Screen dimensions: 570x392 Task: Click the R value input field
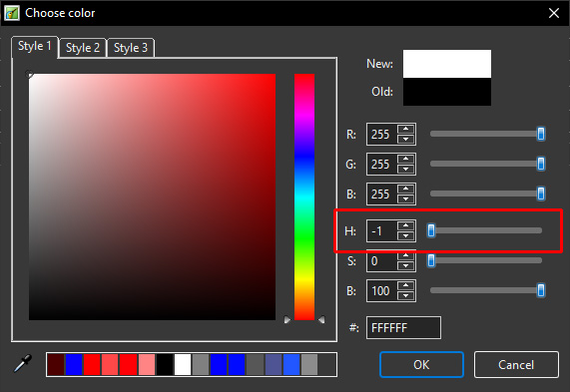point(382,134)
